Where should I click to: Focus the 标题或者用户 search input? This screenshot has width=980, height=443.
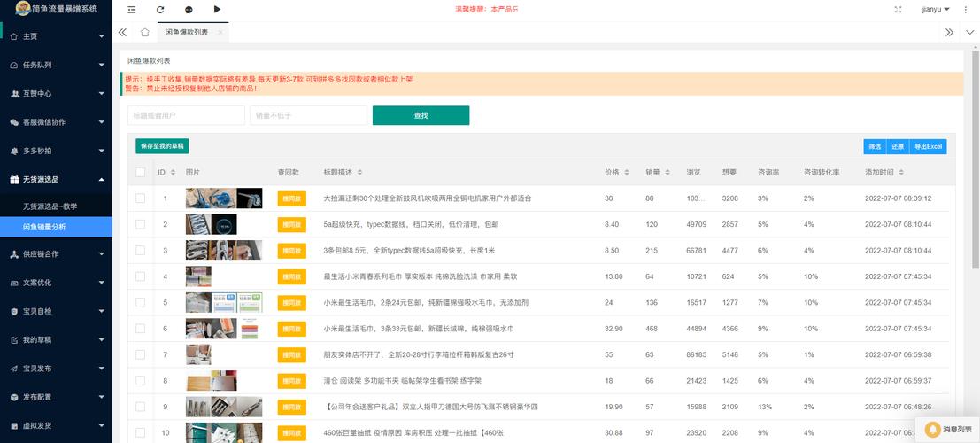(x=186, y=116)
